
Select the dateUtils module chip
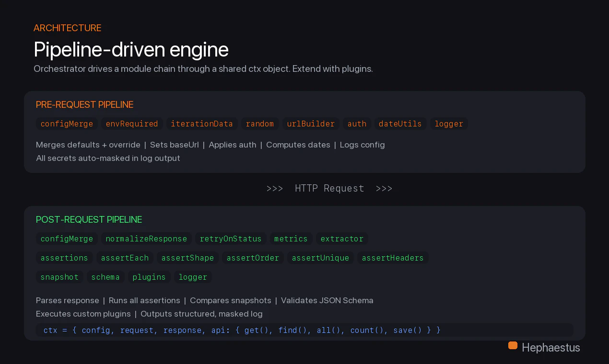pyautogui.click(x=400, y=124)
